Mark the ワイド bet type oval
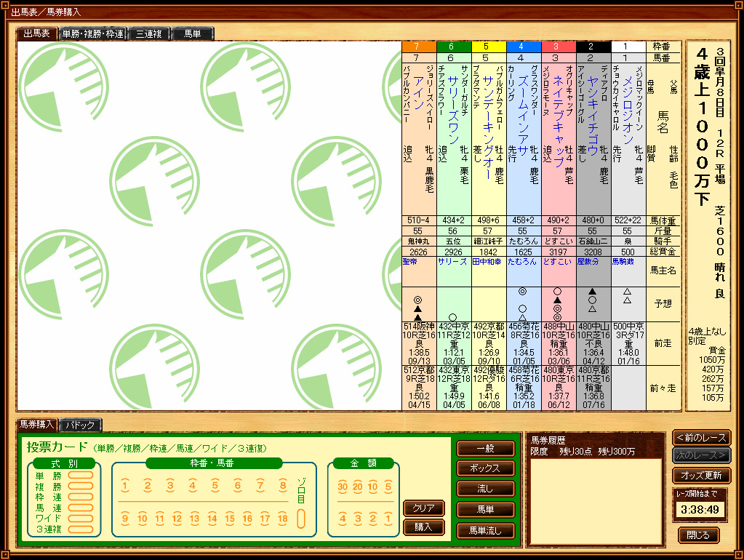 [x=81, y=519]
